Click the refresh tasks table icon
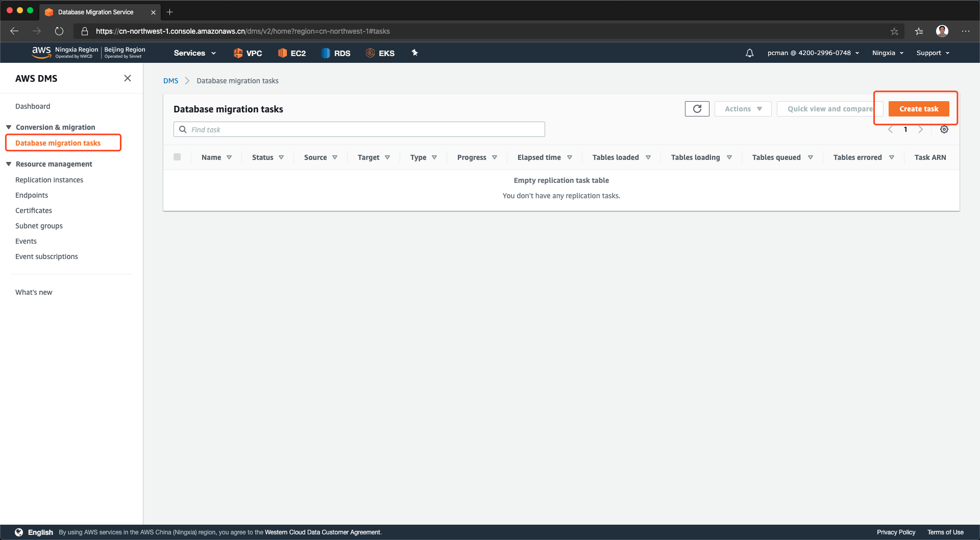 click(697, 109)
